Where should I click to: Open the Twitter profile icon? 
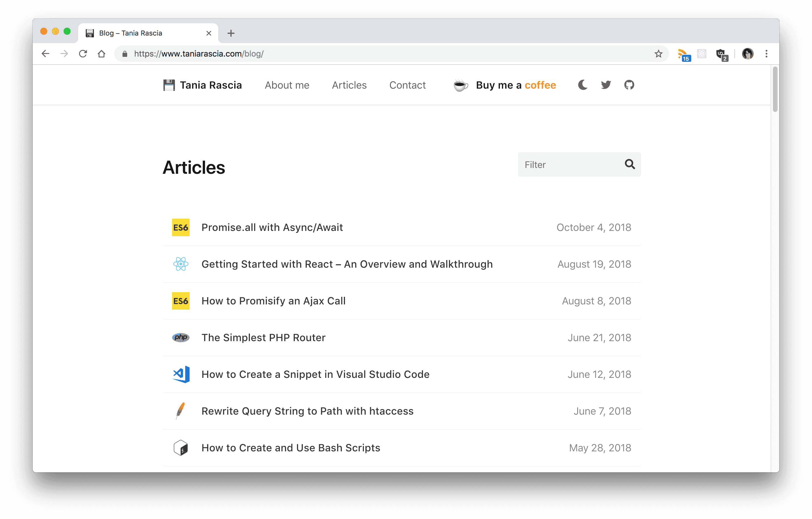606,85
